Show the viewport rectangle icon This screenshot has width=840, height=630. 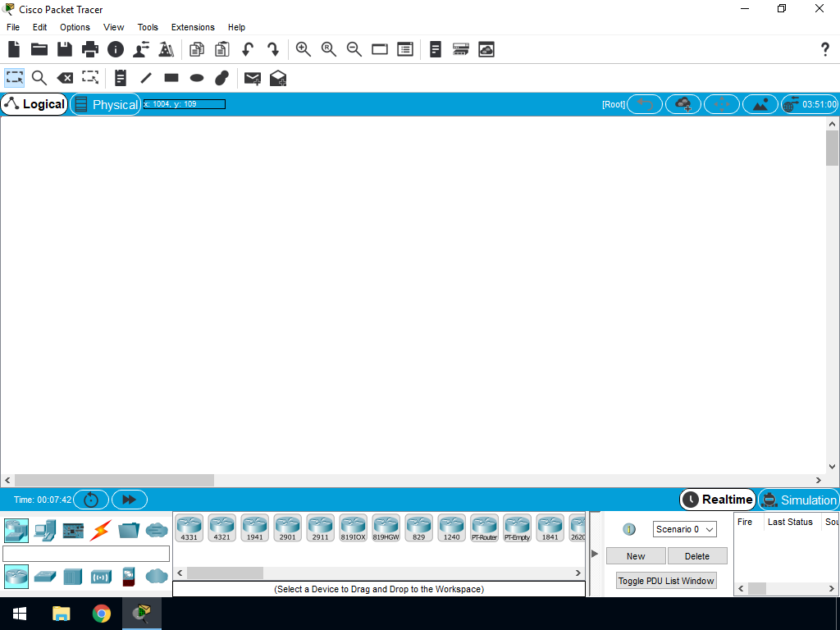[x=380, y=49]
